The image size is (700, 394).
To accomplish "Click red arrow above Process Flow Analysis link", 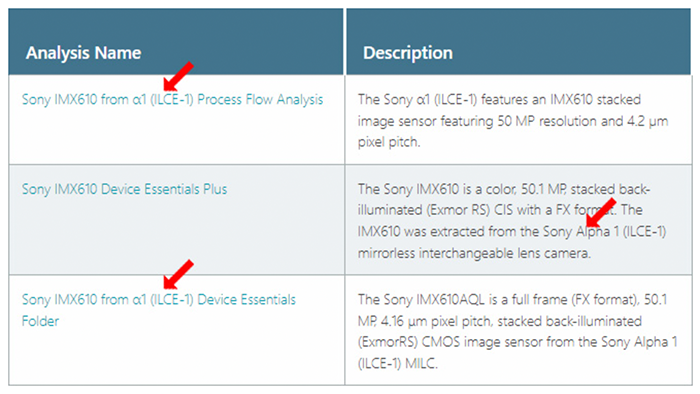I will click(x=178, y=76).
